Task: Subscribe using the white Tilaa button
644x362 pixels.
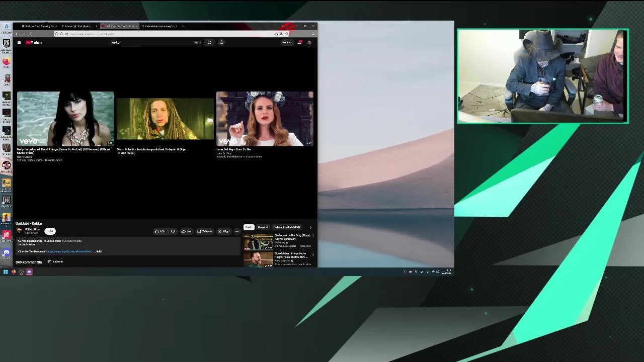Action: (x=50, y=231)
